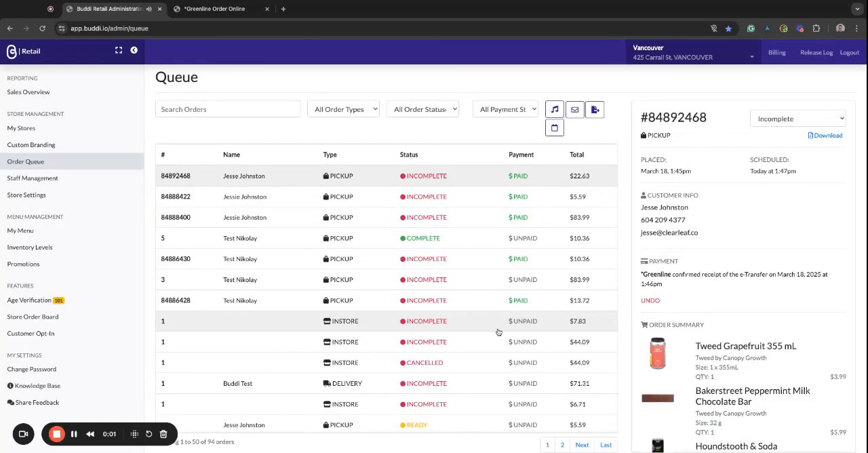
Task: Click the envelope email icon button
Action: click(574, 109)
